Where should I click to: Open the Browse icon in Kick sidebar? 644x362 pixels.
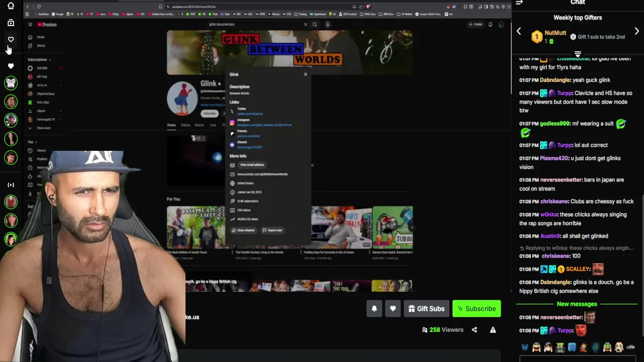pos(11,23)
